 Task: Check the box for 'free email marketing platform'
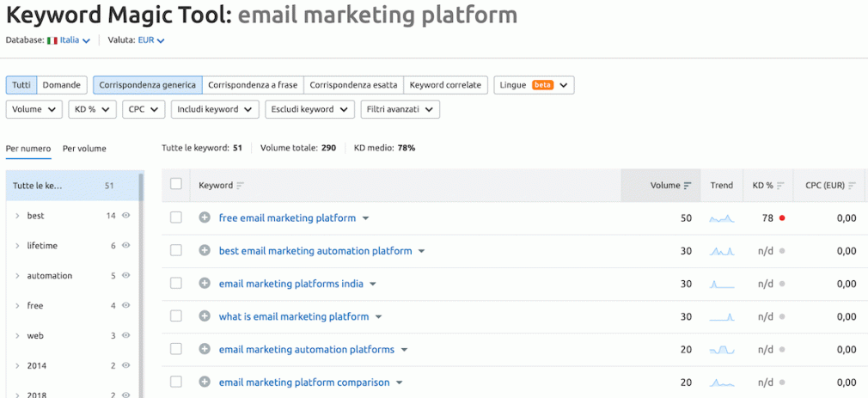coord(176,218)
